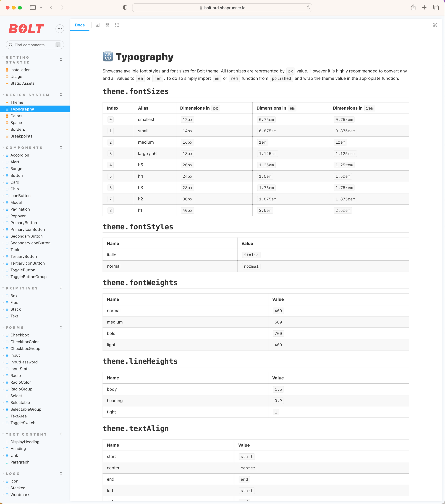Viewport: 445px width, 504px height.
Task: Click the search magnifier icon
Action: pyautogui.click(x=11, y=45)
